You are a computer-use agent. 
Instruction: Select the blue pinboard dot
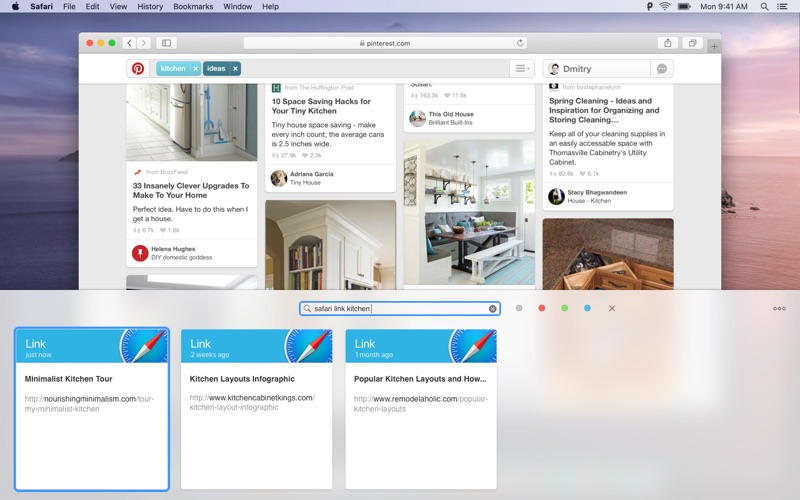click(x=587, y=308)
